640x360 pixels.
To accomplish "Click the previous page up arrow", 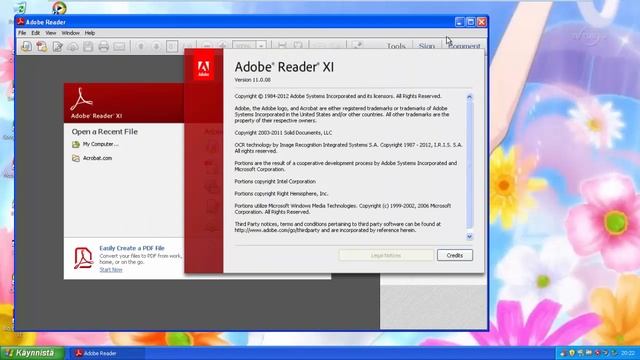I will (141, 47).
